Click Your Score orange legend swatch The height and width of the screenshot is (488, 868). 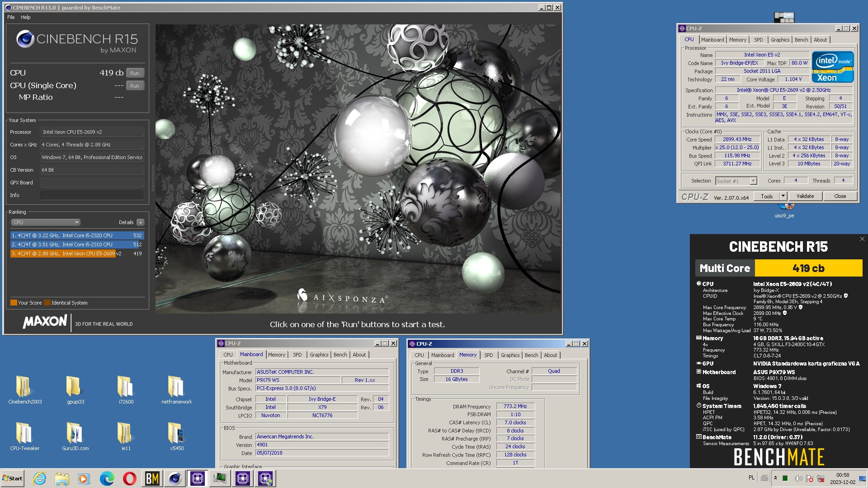pyautogui.click(x=14, y=303)
